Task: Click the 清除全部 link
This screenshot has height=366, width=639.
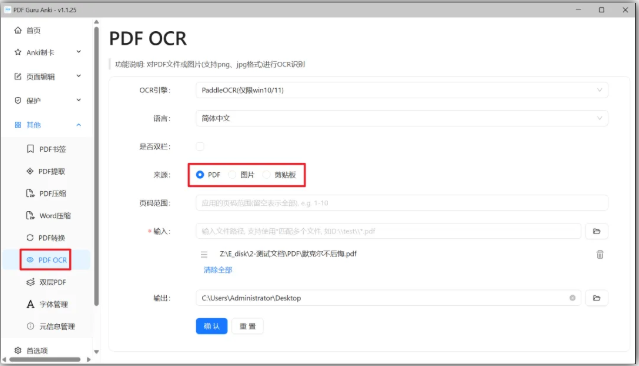Action: point(218,270)
